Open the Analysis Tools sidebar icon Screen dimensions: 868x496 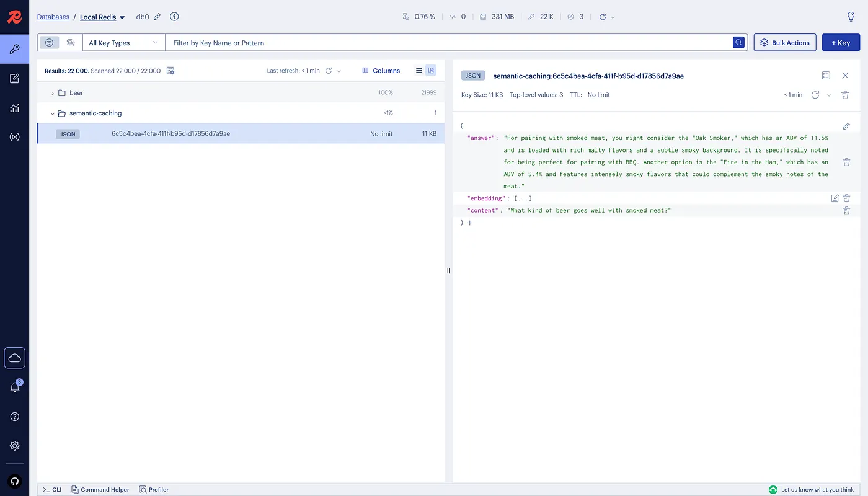(14, 108)
